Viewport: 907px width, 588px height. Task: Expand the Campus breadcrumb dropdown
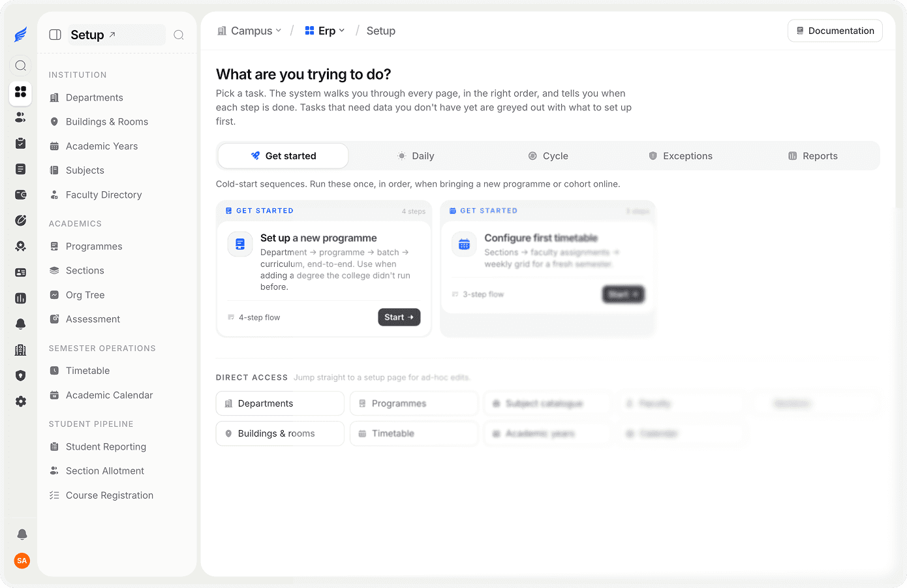pos(249,31)
